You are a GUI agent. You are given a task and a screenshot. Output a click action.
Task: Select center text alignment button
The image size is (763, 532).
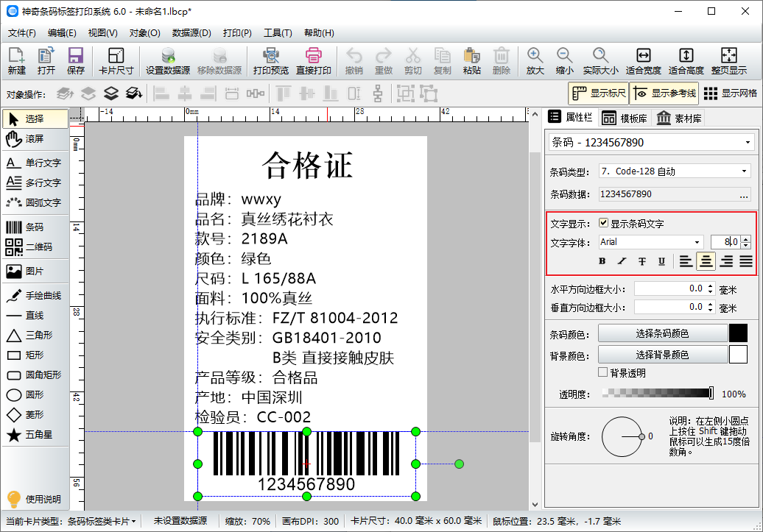coord(706,261)
